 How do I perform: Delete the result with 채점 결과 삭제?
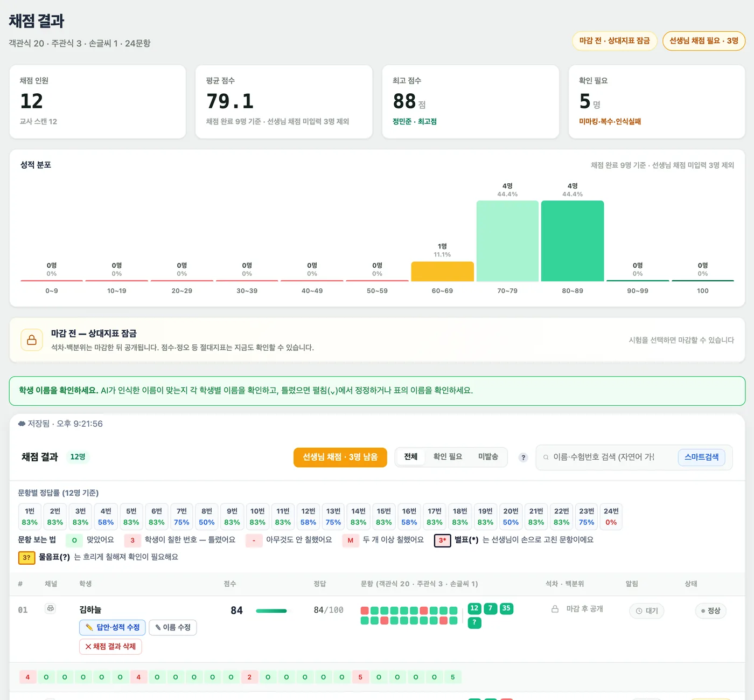(x=110, y=647)
